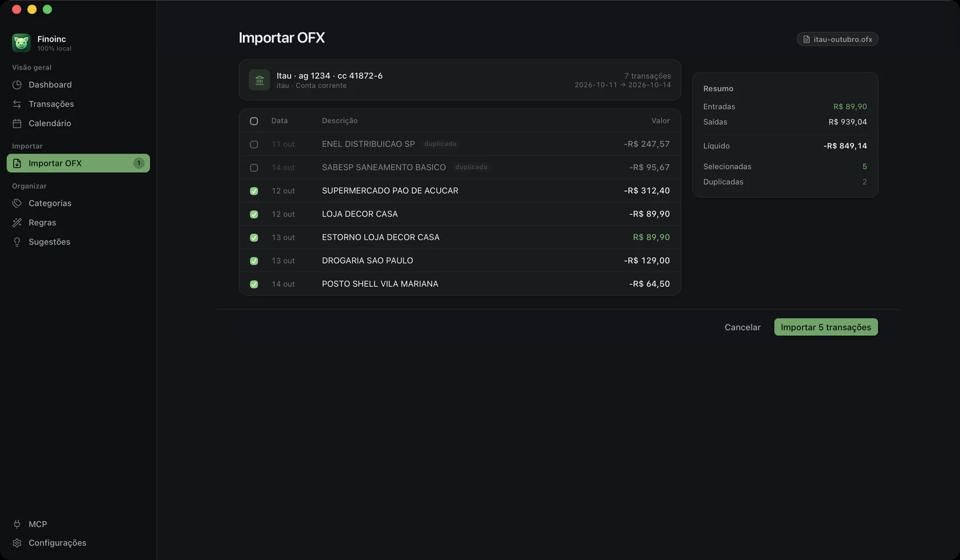Open the Dashboard section
The width and height of the screenshot is (960, 560).
click(x=78, y=85)
